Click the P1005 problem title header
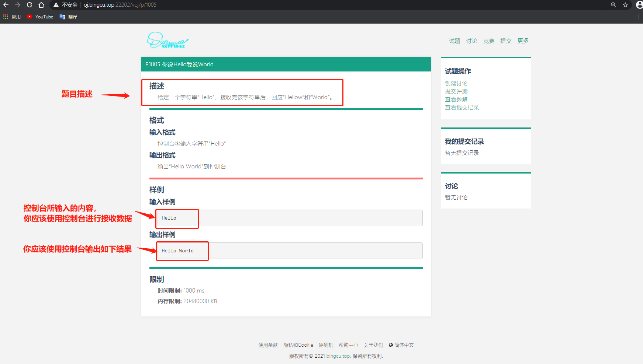Image resolution: width=643 pixels, height=364 pixels. pos(286,64)
